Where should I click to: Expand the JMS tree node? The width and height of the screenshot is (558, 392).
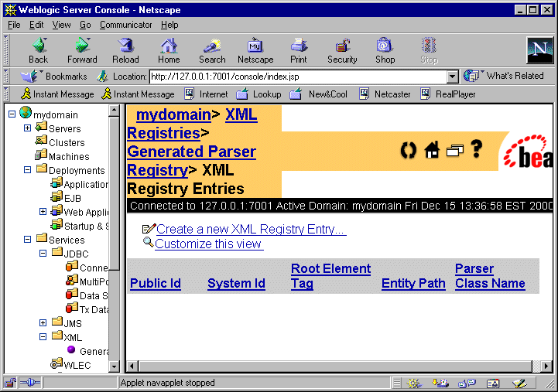point(43,323)
